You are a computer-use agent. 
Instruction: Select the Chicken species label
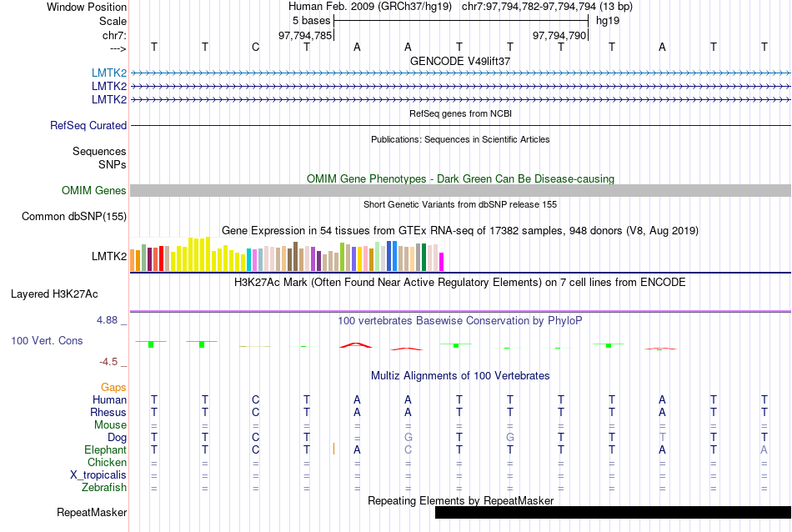[x=107, y=462]
